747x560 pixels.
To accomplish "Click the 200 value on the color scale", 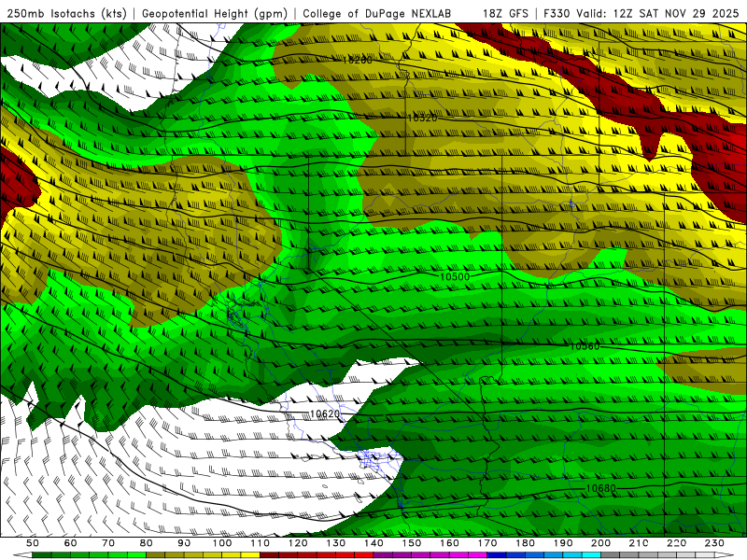I will [x=601, y=543].
